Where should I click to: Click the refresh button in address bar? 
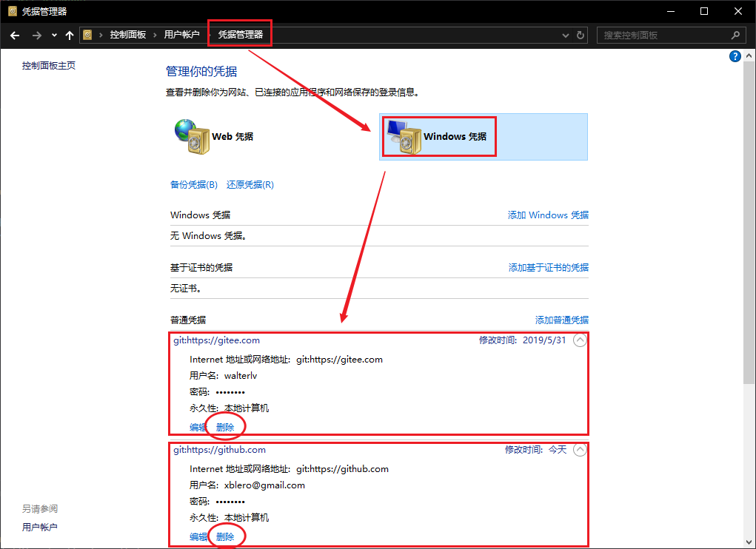point(581,35)
